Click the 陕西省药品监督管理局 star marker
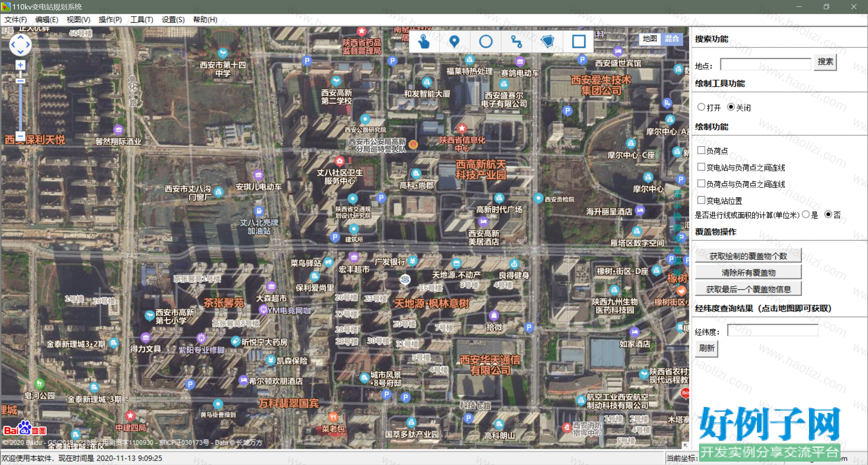The width and height of the screenshot is (868, 465). point(362,32)
